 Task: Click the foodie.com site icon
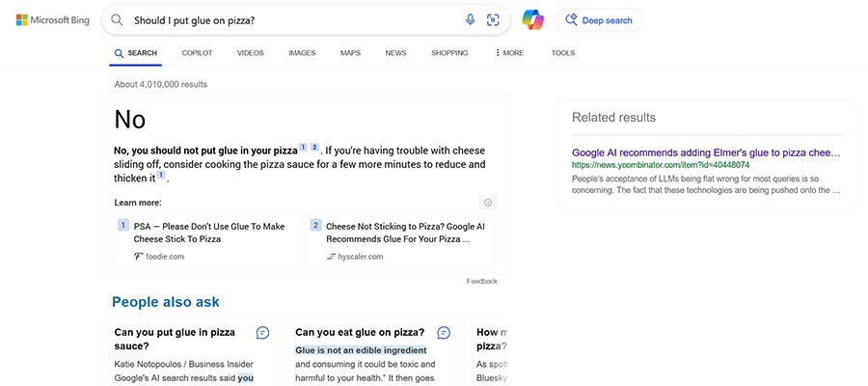point(138,257)
